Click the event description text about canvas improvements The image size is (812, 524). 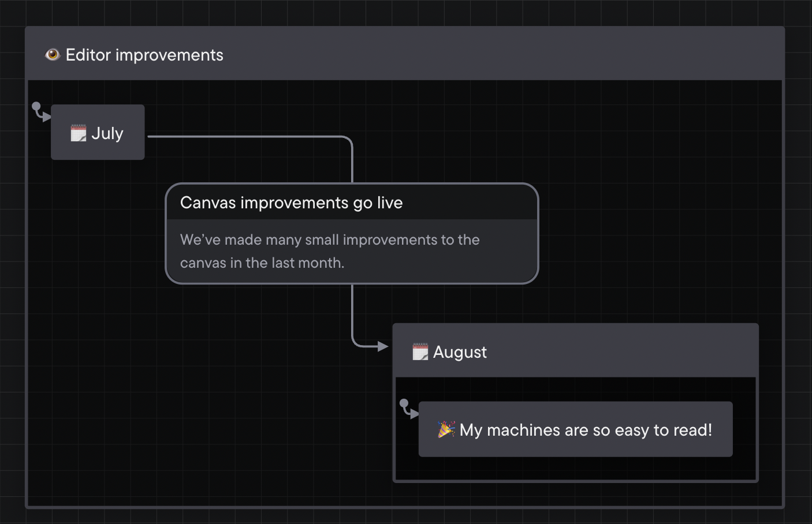330,251
